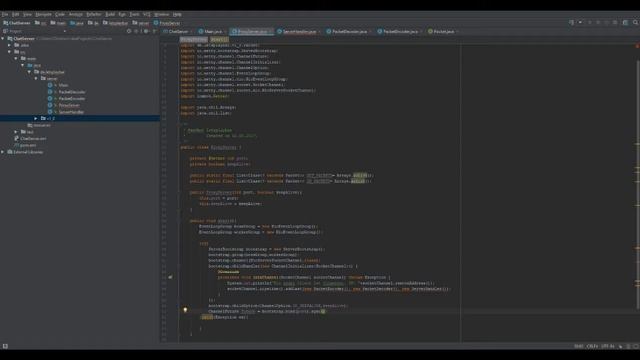This screenshot has height=360, width=640.
Task: Collapse the main folder node
Action: pyautogui.click(x=16, y=58)
